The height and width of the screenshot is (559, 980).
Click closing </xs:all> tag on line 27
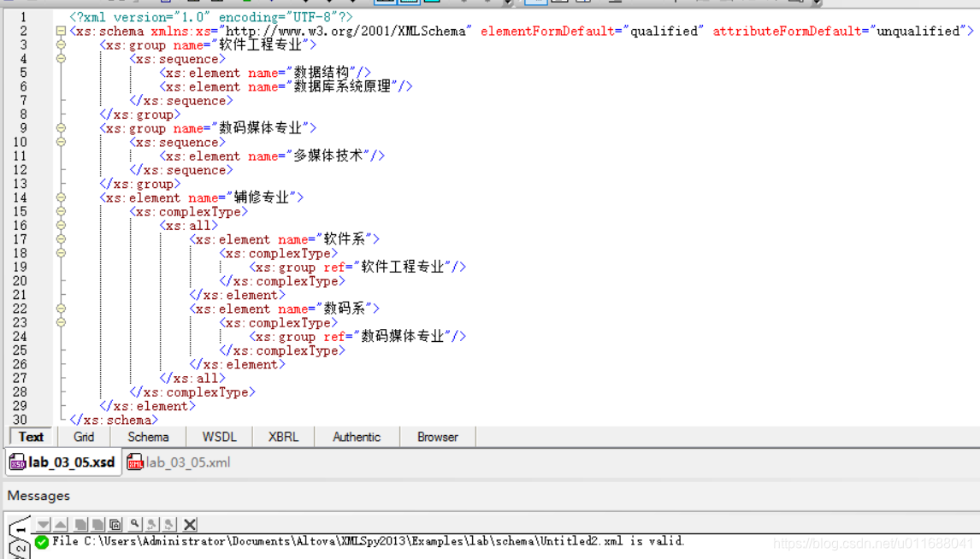click(x=192, y=379)
